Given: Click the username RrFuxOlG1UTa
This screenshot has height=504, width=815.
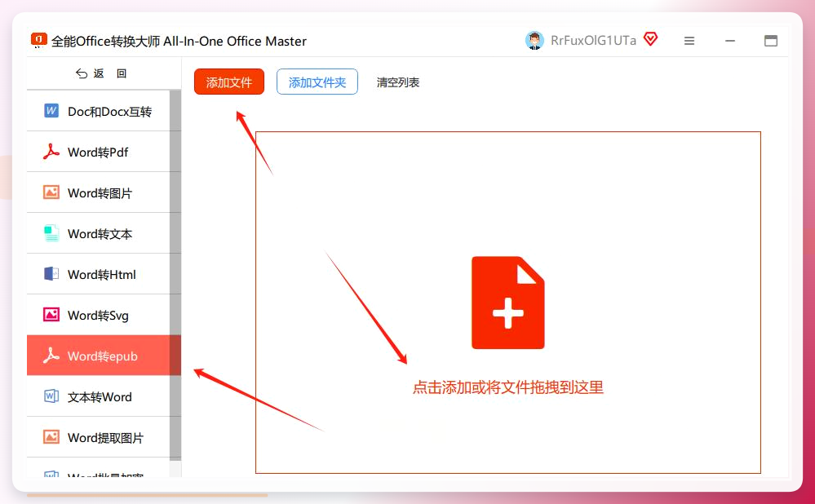Looking at the screenshot, I should point(593,41).
